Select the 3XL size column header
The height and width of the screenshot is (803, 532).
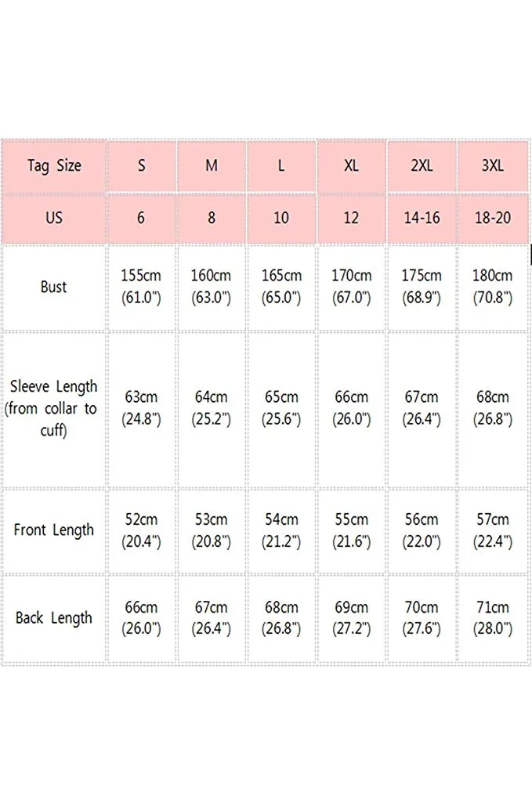point(493,166)
